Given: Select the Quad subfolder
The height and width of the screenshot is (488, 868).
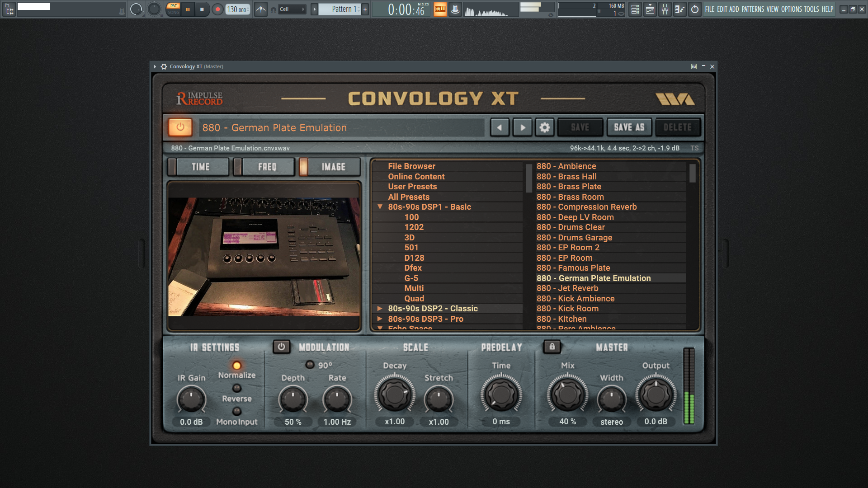Looking at the screenshot, I should [x=414, y=299].
